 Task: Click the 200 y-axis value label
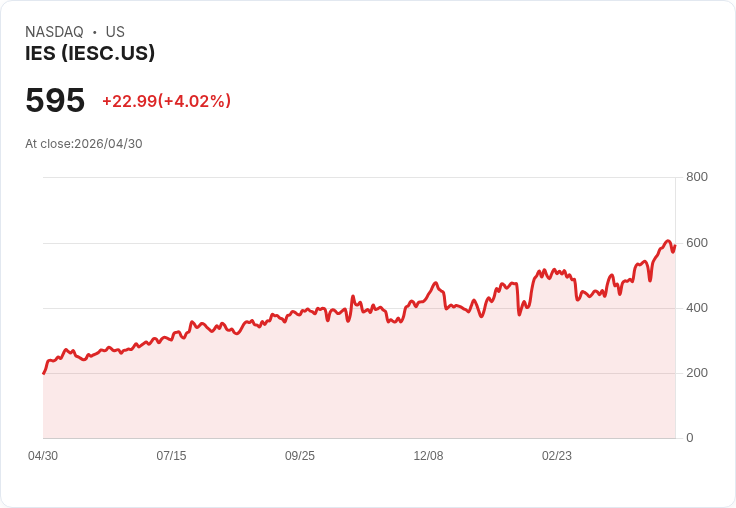pyautogui.click(x=696, y=373)
